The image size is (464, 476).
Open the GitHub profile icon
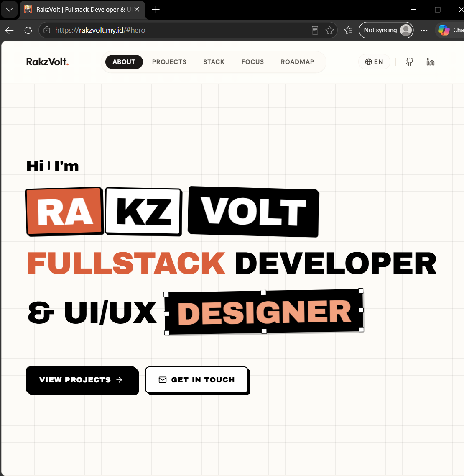point(409,62)
